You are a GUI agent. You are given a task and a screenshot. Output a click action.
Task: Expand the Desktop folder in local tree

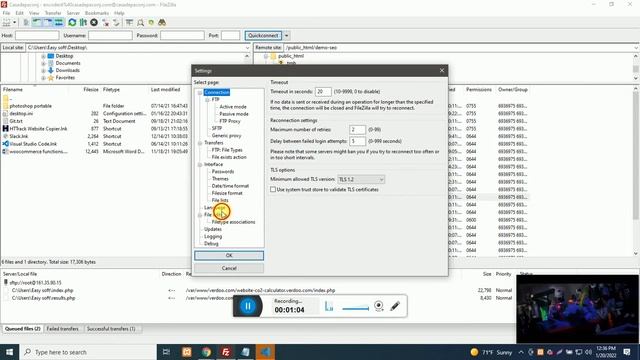click(x=43, y=56)
